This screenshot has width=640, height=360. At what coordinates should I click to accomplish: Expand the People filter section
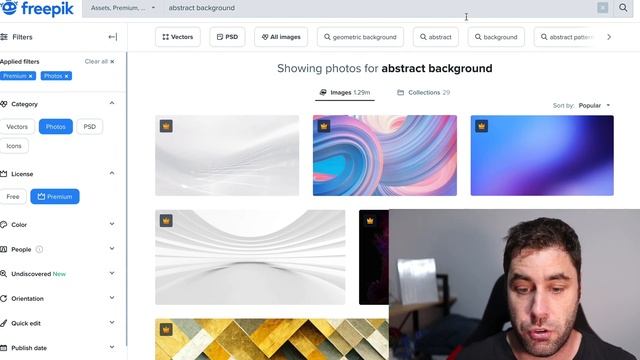pyautogui.click(x=112, y=249)
